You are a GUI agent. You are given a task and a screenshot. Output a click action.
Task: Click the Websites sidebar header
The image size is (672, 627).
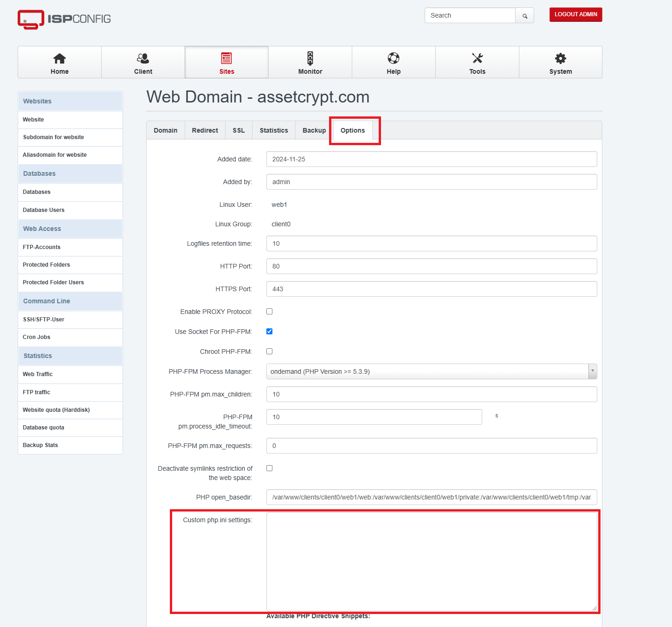tap(70, 101)
